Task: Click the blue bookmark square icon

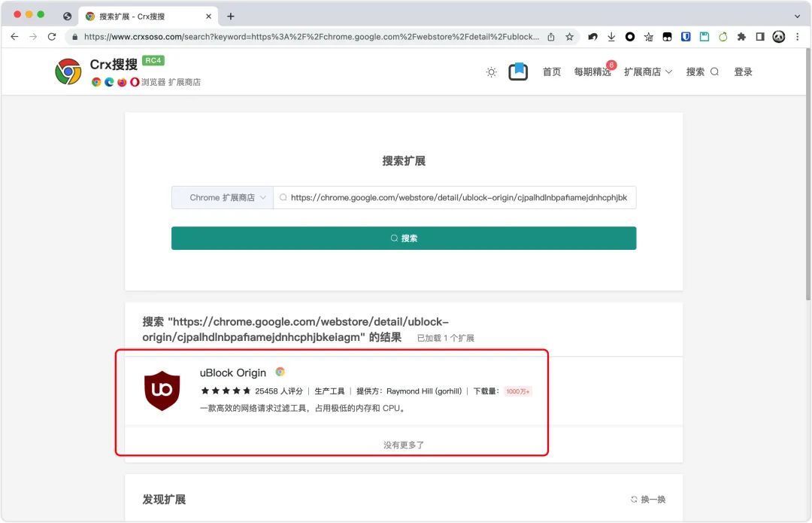Action: (518, 71)
